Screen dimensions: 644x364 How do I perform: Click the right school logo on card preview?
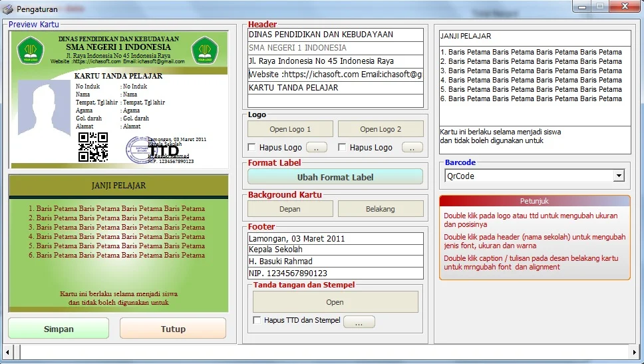204,50
